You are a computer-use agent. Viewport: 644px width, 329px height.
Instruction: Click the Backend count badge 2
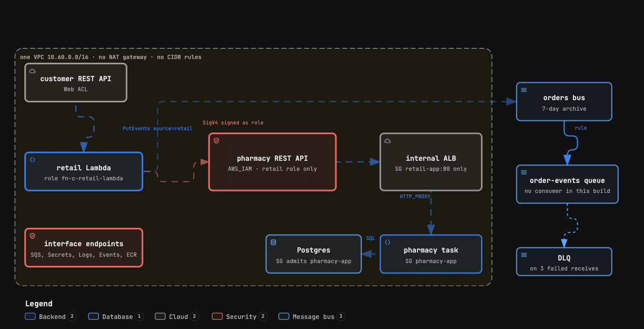72,316
